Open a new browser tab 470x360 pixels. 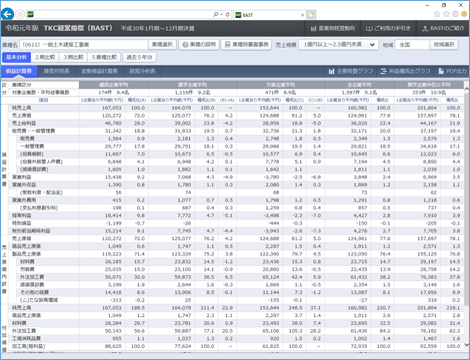click(x=311, y=15)
